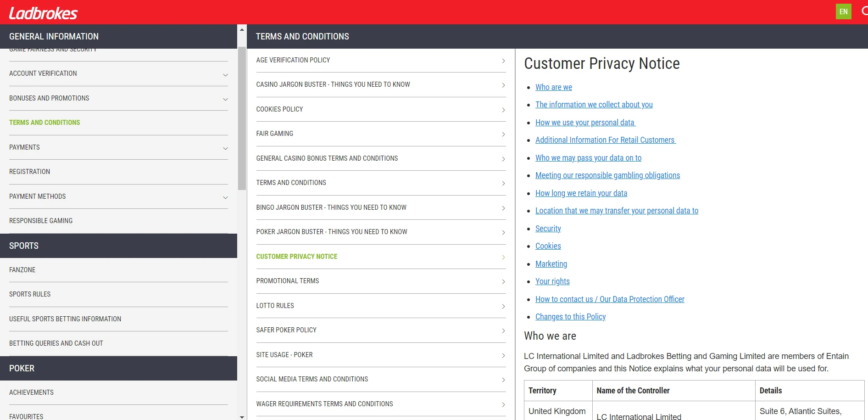Expand the Account Verification section
The image size is (868, 420).
[118, 73]
